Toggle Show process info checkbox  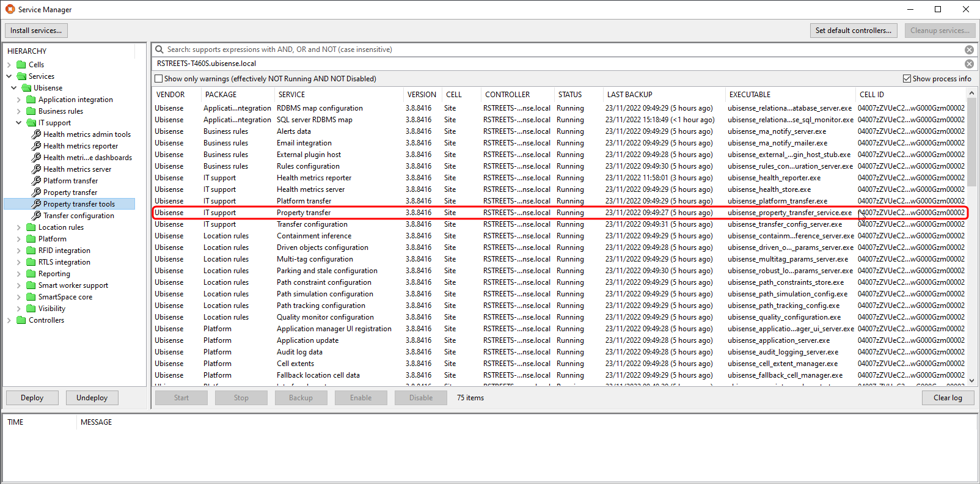click(907, 79)
